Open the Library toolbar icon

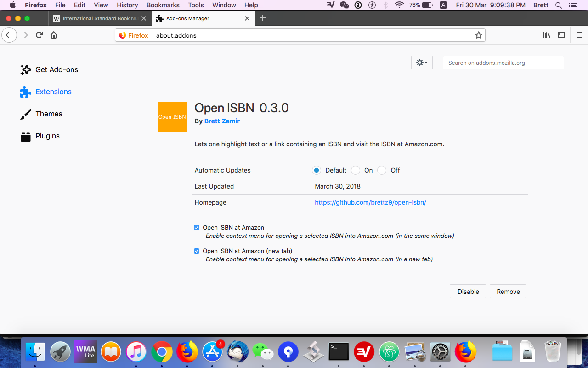[547, 35]
